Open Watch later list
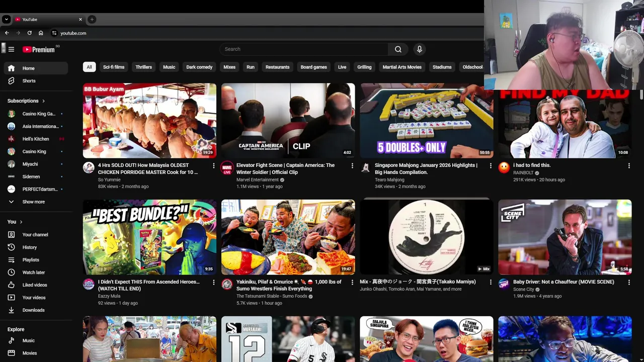This screenshot has width=644, height=362. coord(35,273)
